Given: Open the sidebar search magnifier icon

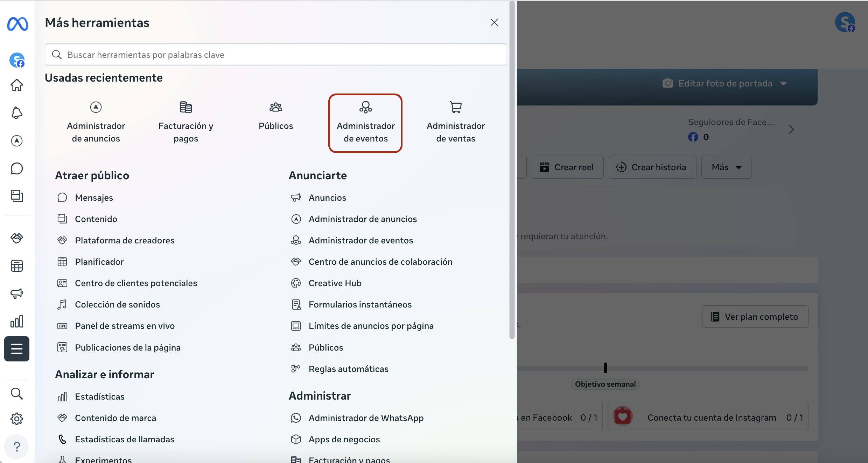Looking at the screenshot, I should pyautogui.click(x=17, y=393).
